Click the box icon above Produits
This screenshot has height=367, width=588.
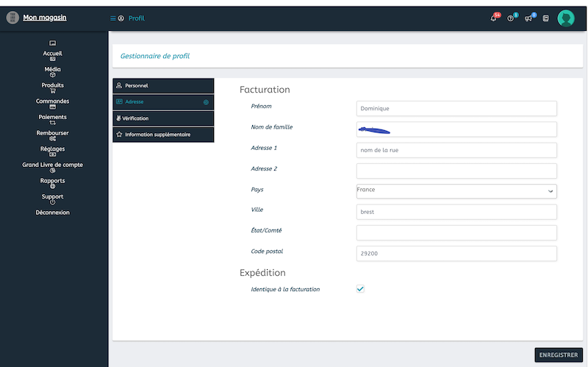pos(52,75)
